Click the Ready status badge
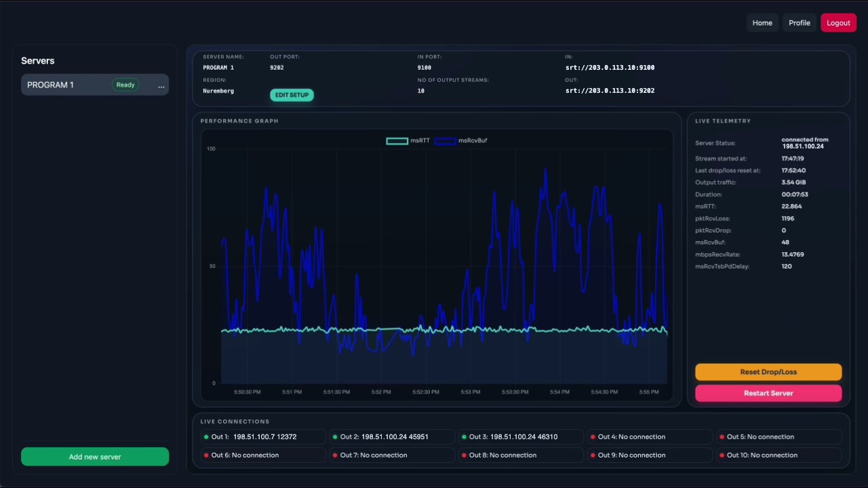Image resolution: width=868 pixels, height=488 pixels. pyautogui.click(x=125, y=85)
